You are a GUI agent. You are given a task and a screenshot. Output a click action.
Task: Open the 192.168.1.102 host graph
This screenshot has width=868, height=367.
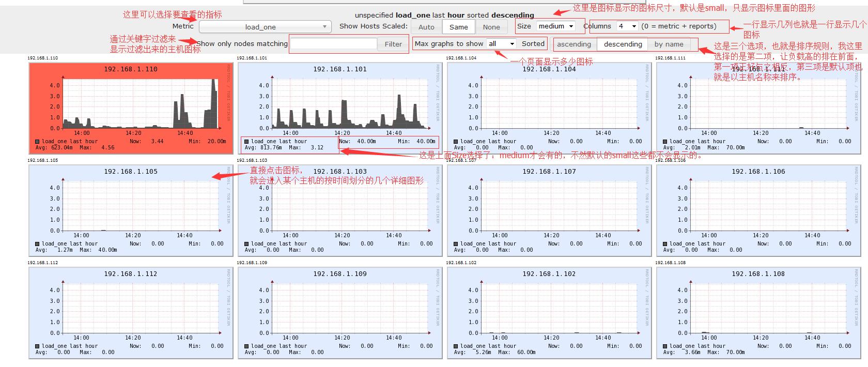[x=549, y=312]
